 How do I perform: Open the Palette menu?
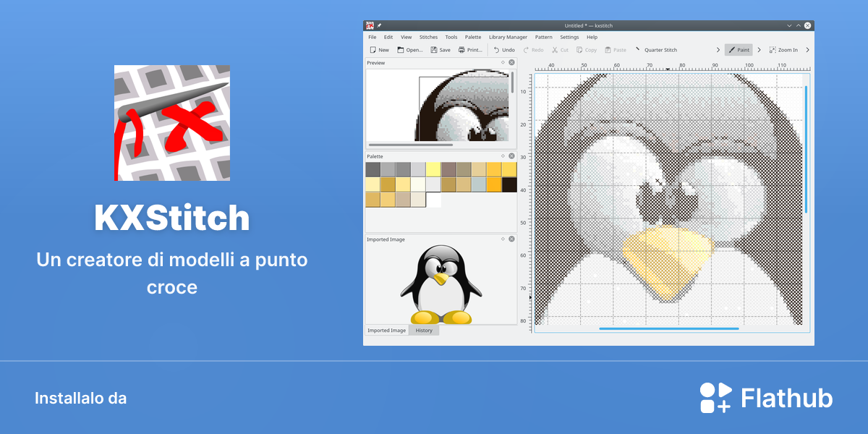473,37
